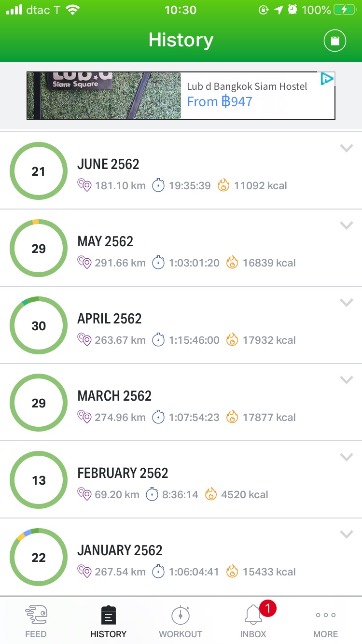Tap the stopwatch icon for May 2562
The height and width of the screenshot is (644, 362).
click(x=158, y=263)
